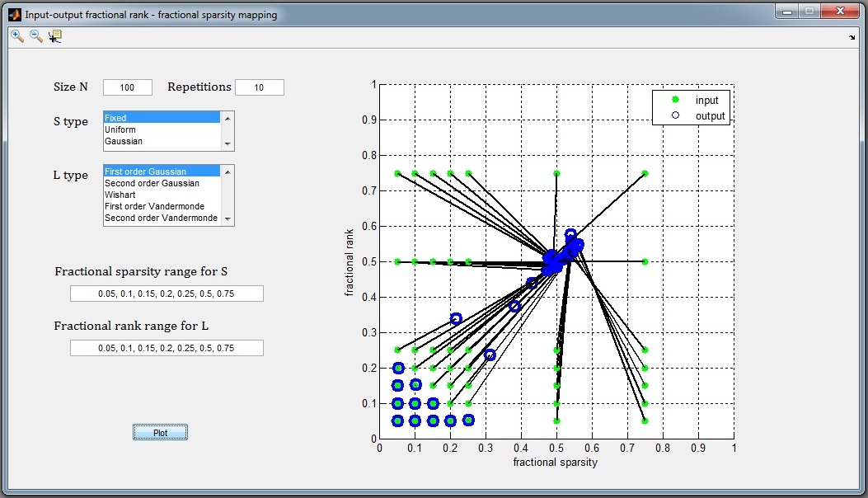868x498 pixels.
Task: Click the MATLAB logo in the title bar
Action: pos(15,15)
